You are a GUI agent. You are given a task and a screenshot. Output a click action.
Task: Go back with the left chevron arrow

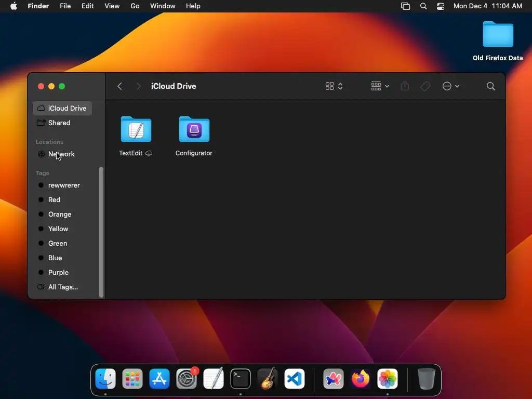coord(119,86)
